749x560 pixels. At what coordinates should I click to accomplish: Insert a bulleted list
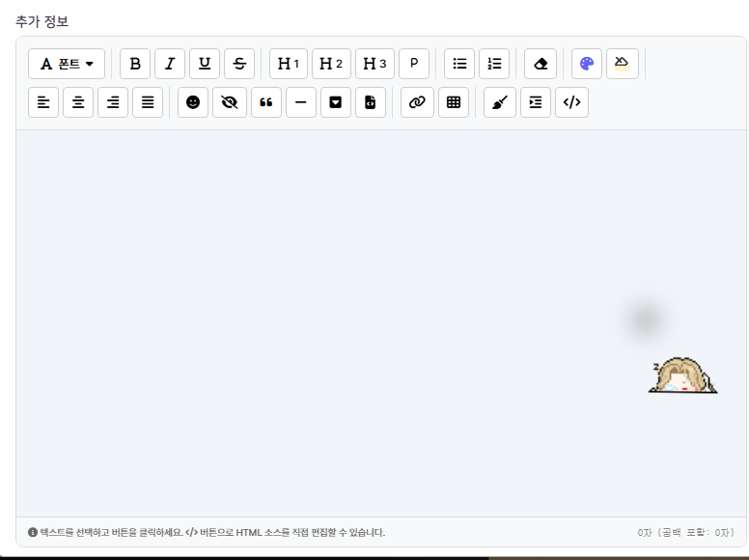click(459, 64)
